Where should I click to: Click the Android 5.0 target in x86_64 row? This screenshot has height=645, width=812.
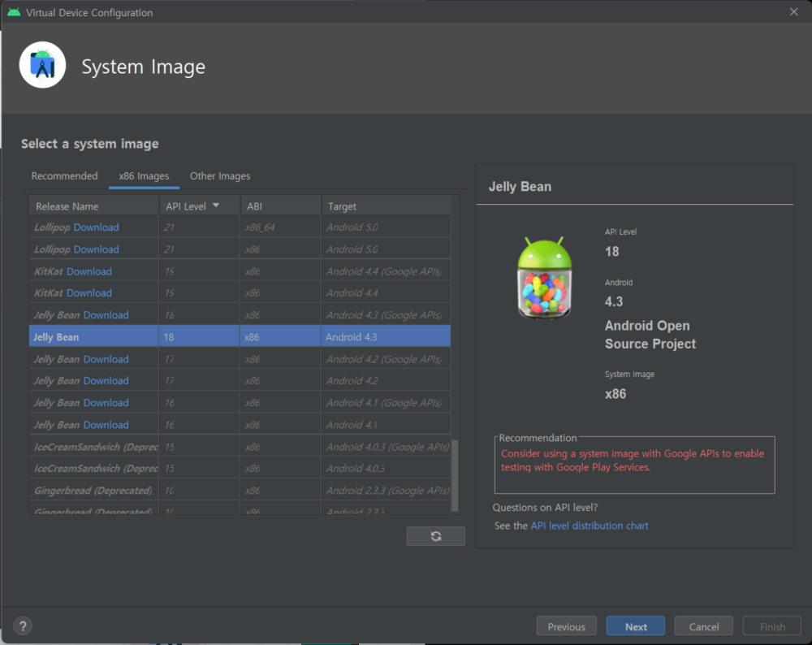(x=386, y=227)
